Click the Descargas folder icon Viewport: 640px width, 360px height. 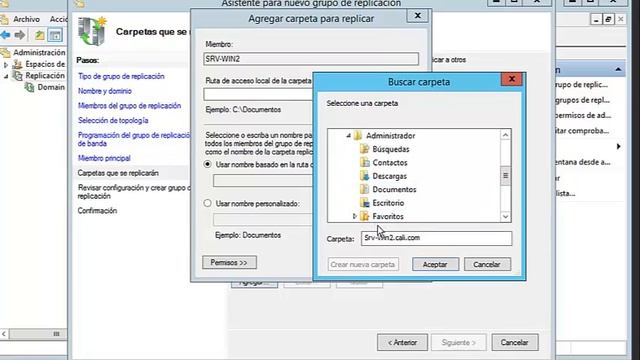[x=364, y=176]
